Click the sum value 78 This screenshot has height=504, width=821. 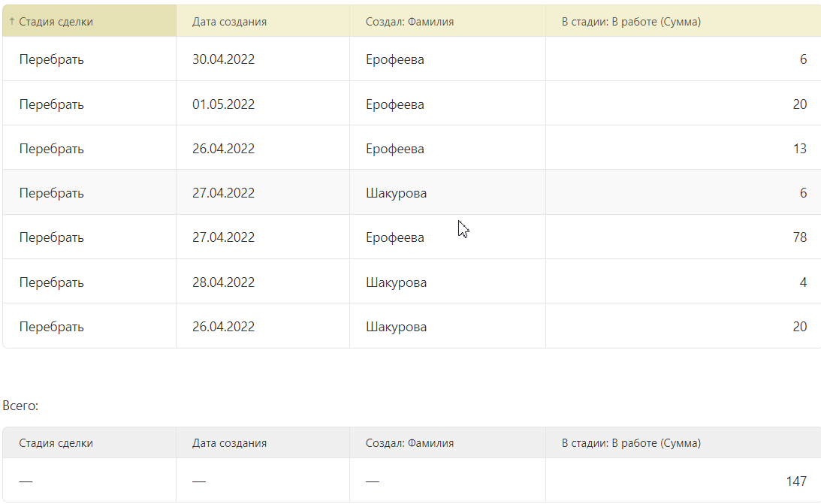pos(799,237)
